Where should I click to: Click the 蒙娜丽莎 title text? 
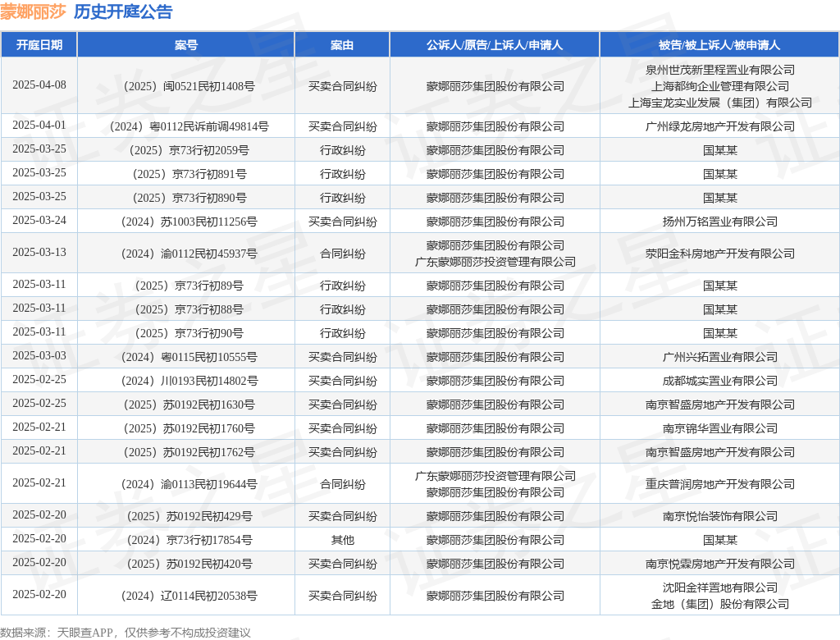(x=33, y=11)
